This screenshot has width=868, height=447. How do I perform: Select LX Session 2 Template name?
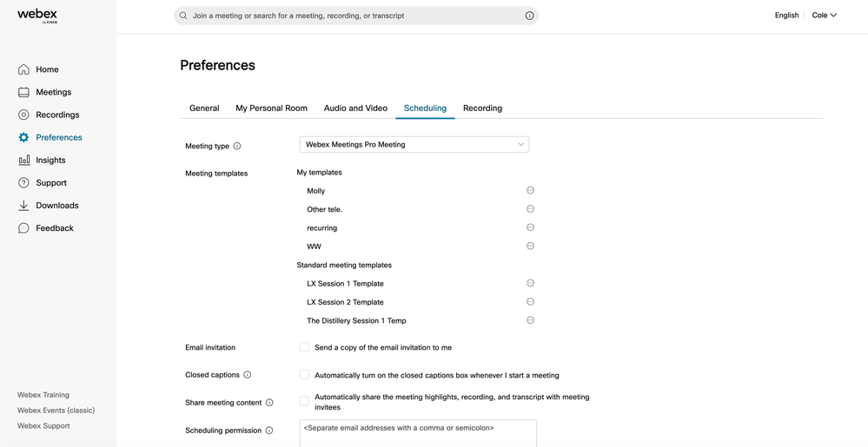(x=346, y=302)
